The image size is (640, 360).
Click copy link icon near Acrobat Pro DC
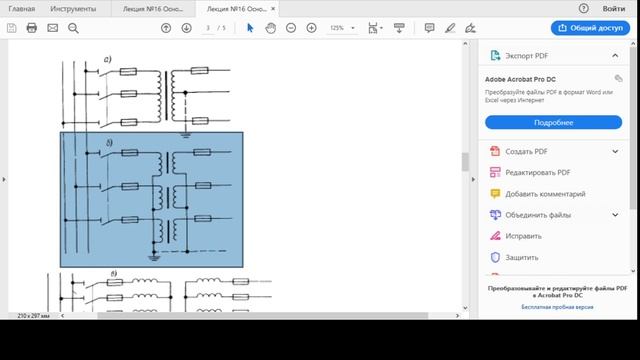coord(618,78)
